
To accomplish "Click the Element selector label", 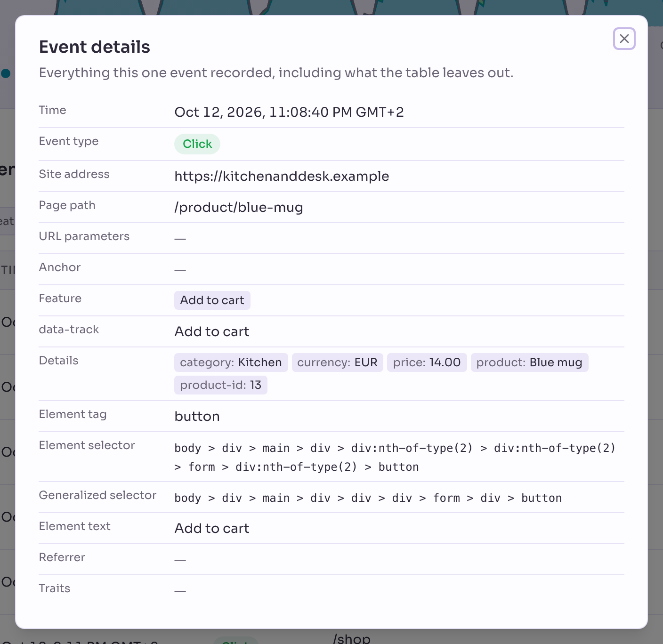I will click(87, 445).
